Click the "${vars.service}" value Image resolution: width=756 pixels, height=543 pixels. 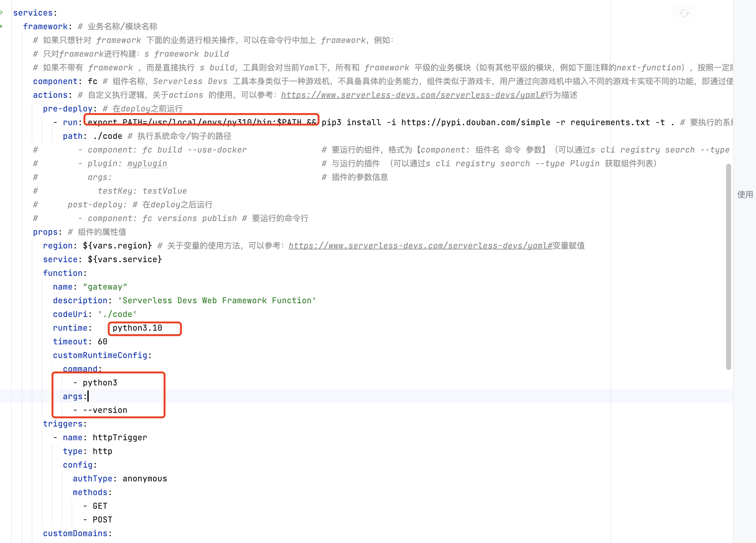(125, 259)
